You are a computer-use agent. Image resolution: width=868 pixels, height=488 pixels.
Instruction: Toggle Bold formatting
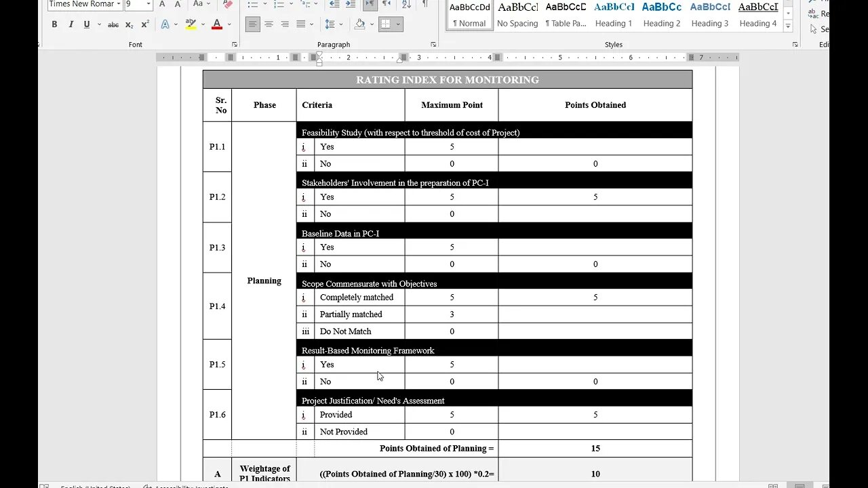pos(54,24)
